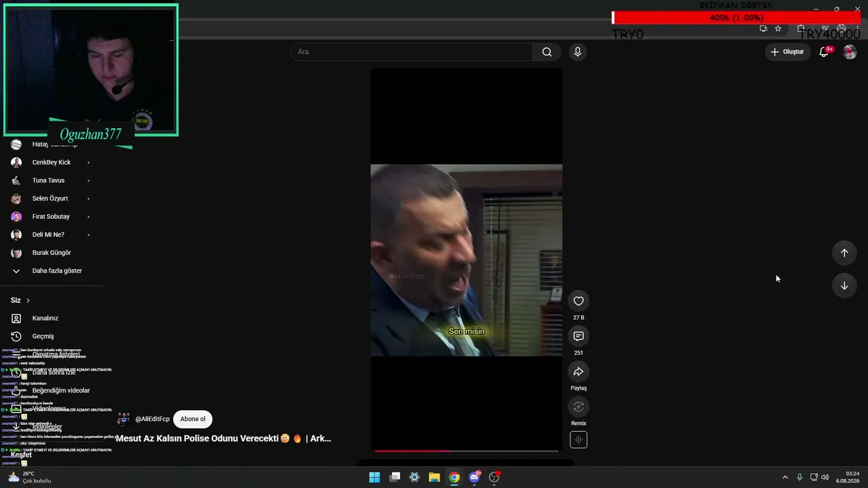Go to the next Short with down arrow

tap(844, 285)
